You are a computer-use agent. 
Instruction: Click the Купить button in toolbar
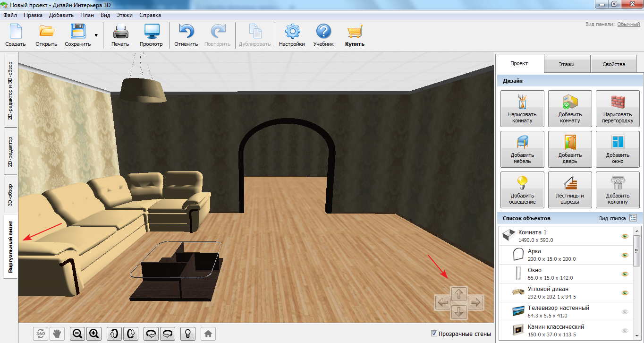click(x=355, y=36)
